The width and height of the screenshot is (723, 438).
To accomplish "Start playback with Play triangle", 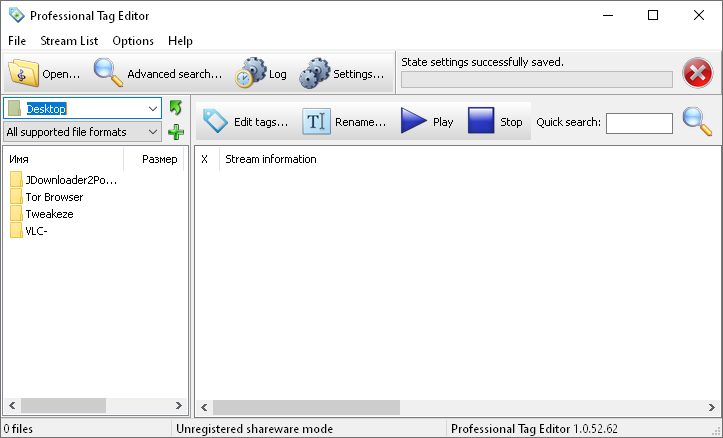I will tap(413, 121).
